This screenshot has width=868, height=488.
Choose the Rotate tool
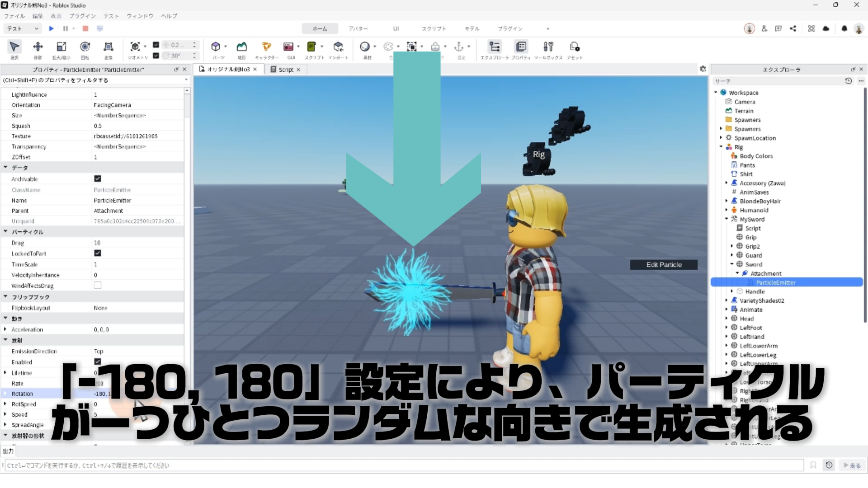click(85, 47)
